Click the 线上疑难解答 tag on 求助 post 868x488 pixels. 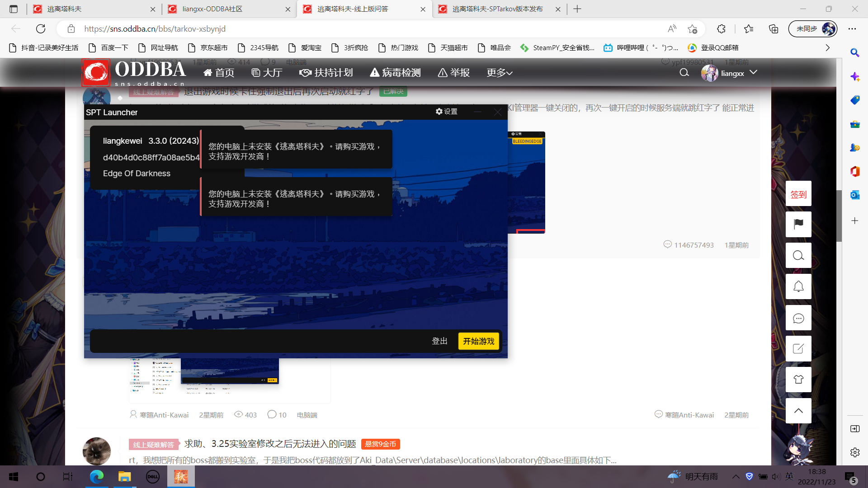point(154,444)
